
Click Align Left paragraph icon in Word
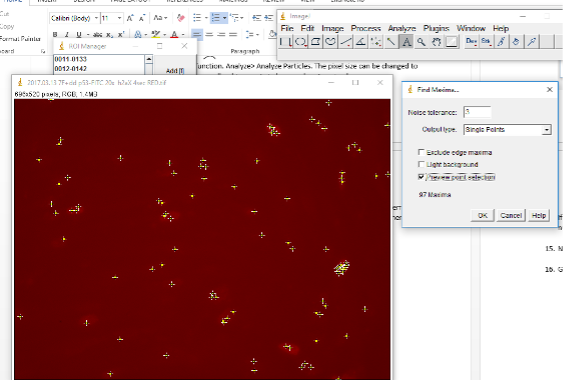[197, 35]
